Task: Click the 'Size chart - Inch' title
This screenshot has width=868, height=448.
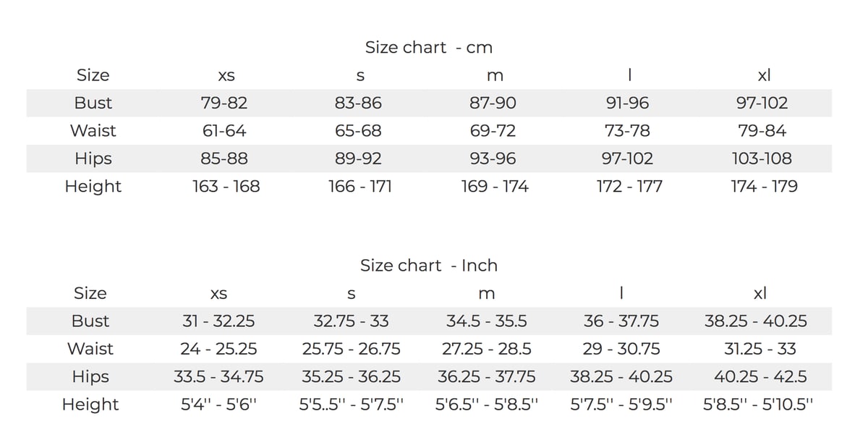Action: point(429,266)
